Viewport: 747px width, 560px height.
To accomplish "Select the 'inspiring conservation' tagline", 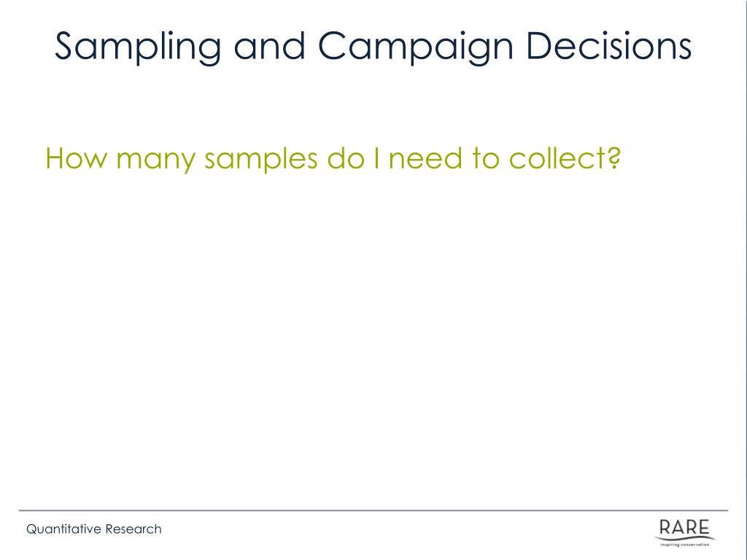I will [684, 545].
